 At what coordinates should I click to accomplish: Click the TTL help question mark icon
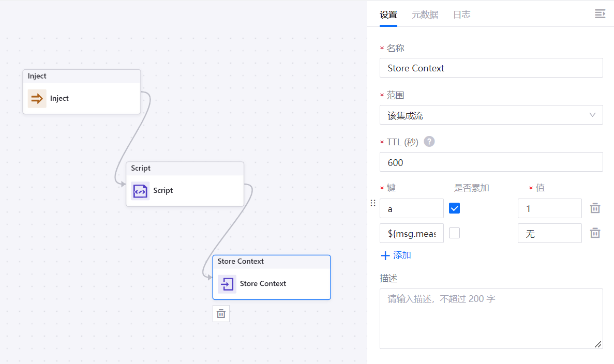tap(429, 142)
